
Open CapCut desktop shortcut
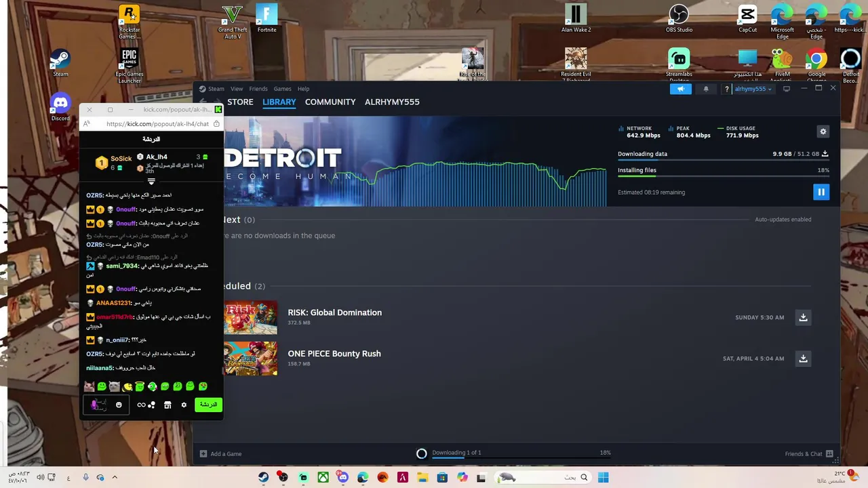[747, 19]
